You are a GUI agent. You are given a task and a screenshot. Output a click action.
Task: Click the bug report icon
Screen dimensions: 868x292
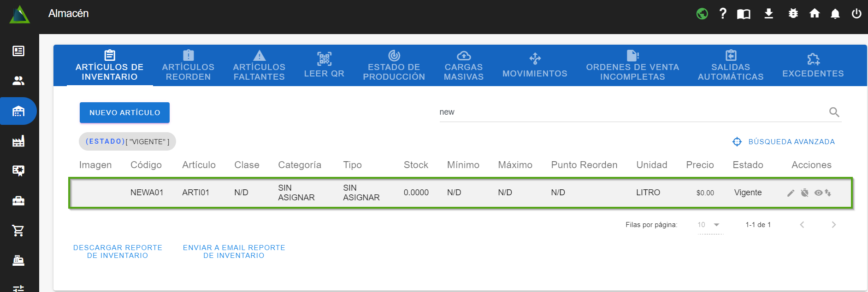[x=793, y=13]
